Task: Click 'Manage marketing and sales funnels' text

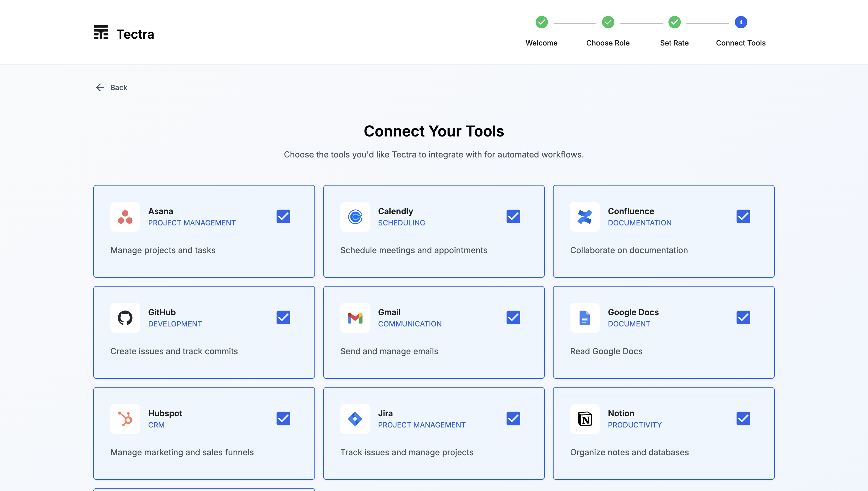Action: 182,452
